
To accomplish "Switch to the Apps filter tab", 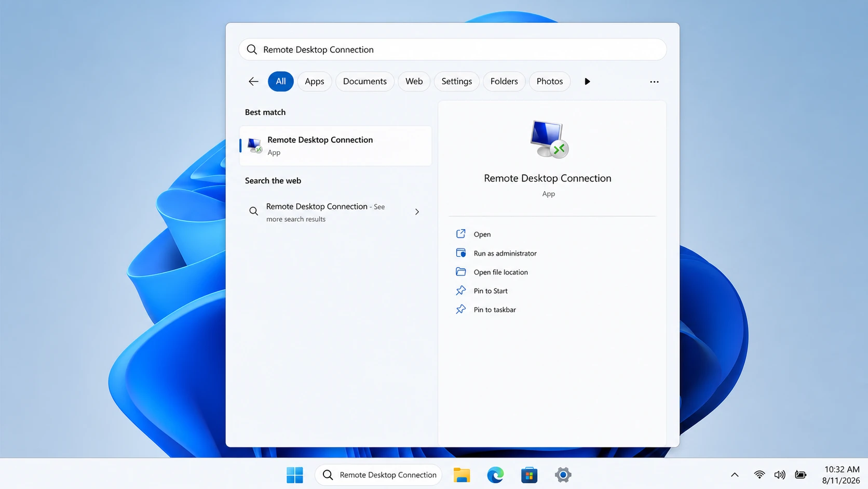I will coord(315,82).
